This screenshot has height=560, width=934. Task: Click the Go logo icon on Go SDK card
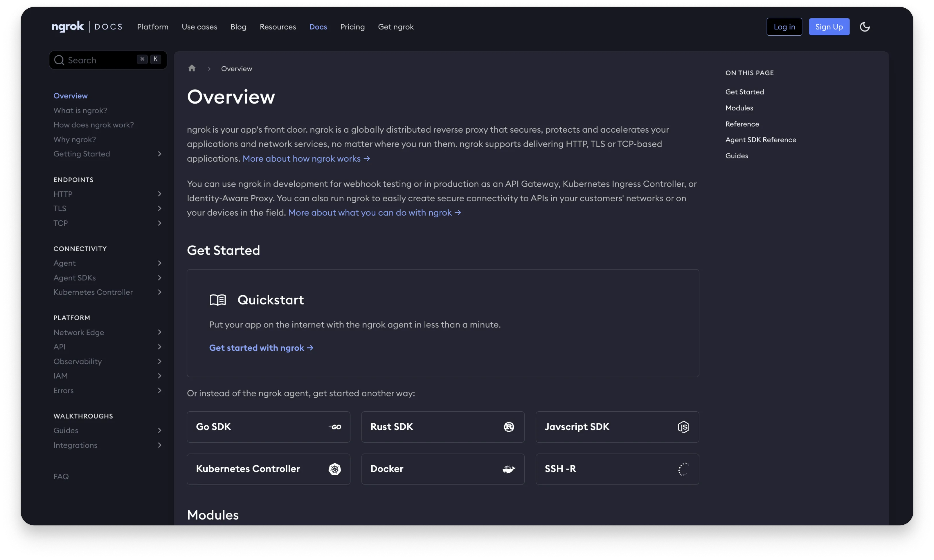(x=335, y=427)
